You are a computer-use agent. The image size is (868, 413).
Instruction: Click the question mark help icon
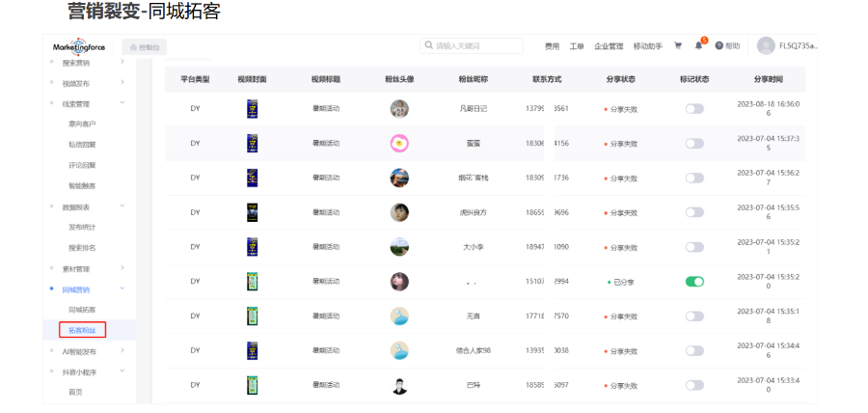719,46
